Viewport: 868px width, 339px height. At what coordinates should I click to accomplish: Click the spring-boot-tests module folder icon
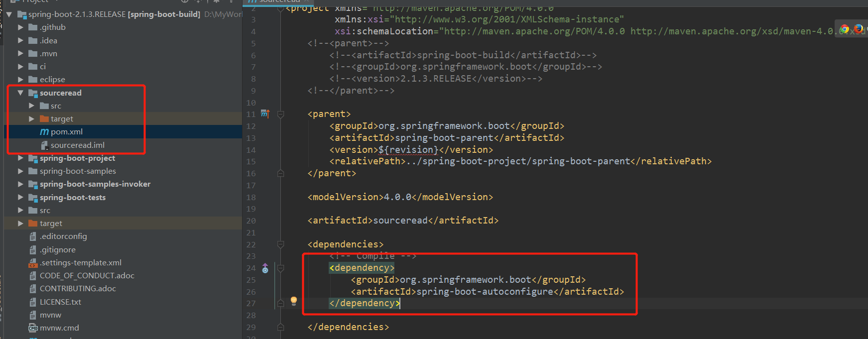point(33,198)
